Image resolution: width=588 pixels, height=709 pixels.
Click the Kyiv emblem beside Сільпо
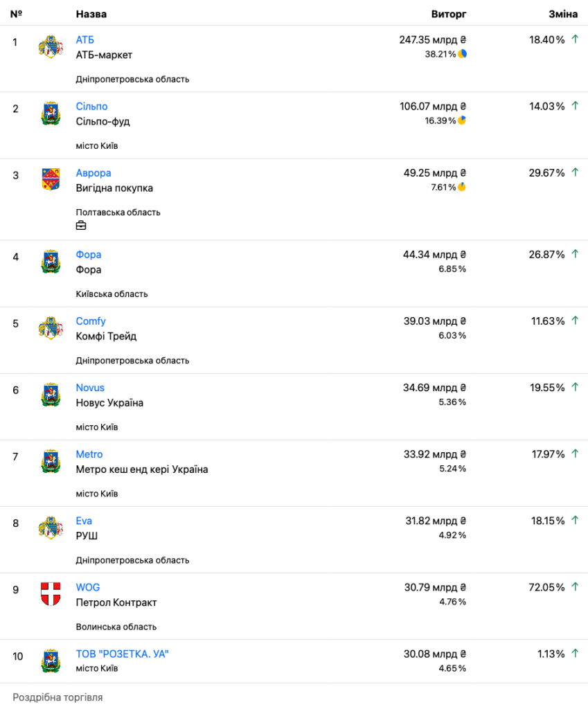(51, 113)
